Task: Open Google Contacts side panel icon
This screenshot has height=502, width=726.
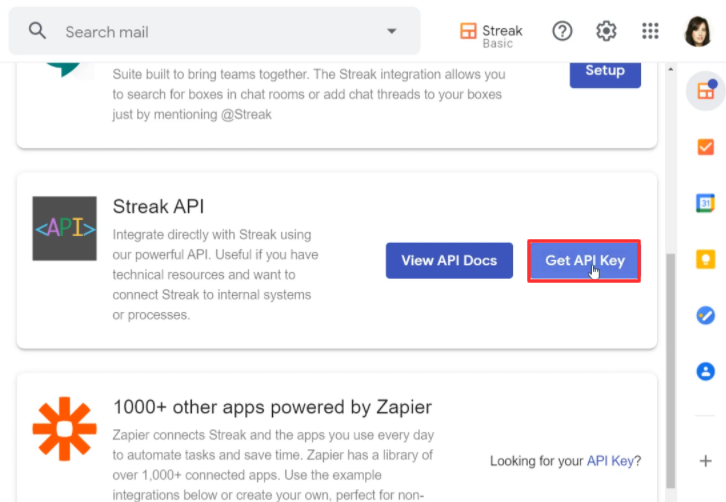Action: pyautogui.click(x=706, y=371)
